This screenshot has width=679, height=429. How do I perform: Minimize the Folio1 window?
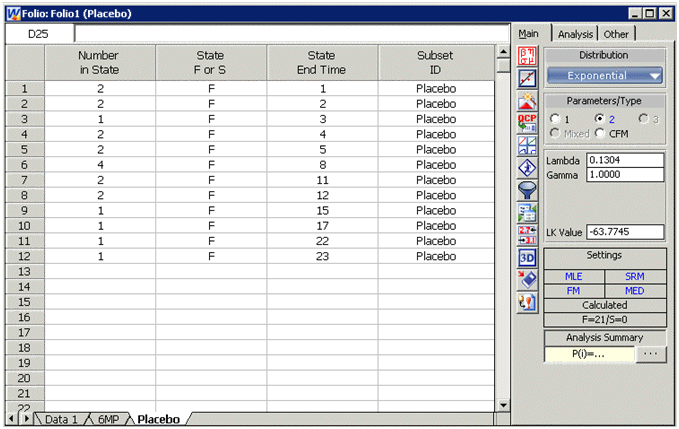tap(635, 13)
